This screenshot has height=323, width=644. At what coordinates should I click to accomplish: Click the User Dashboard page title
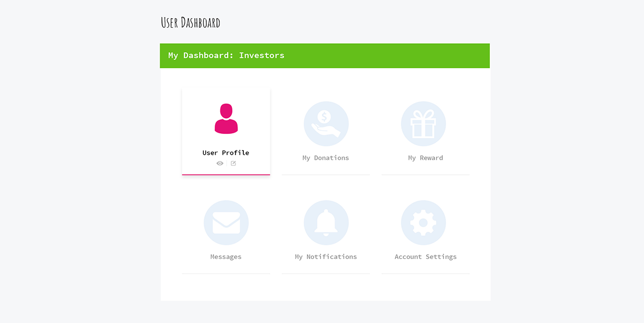(x=191, y=23)
